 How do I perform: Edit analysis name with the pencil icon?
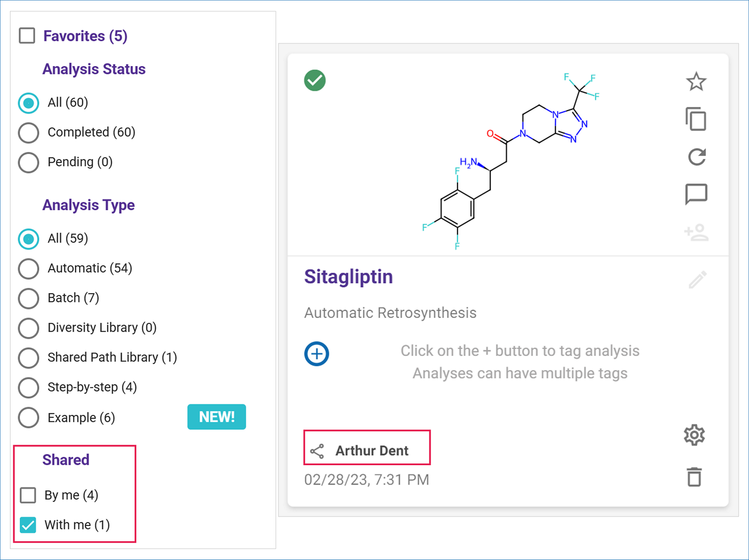pyautogui.click(x=697, y=280)
